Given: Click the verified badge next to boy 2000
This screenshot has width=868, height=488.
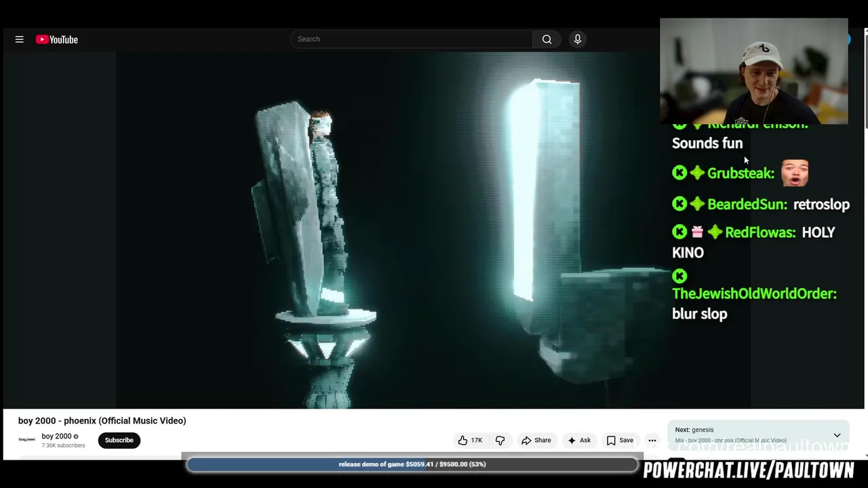Looking at the screenshot, I should click(x=76, y=436).
